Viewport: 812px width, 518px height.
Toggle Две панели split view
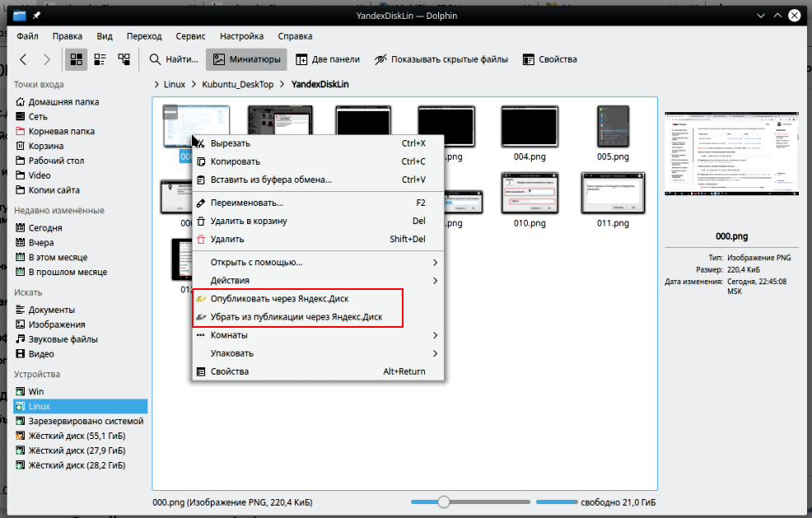(x=328, y=59)
